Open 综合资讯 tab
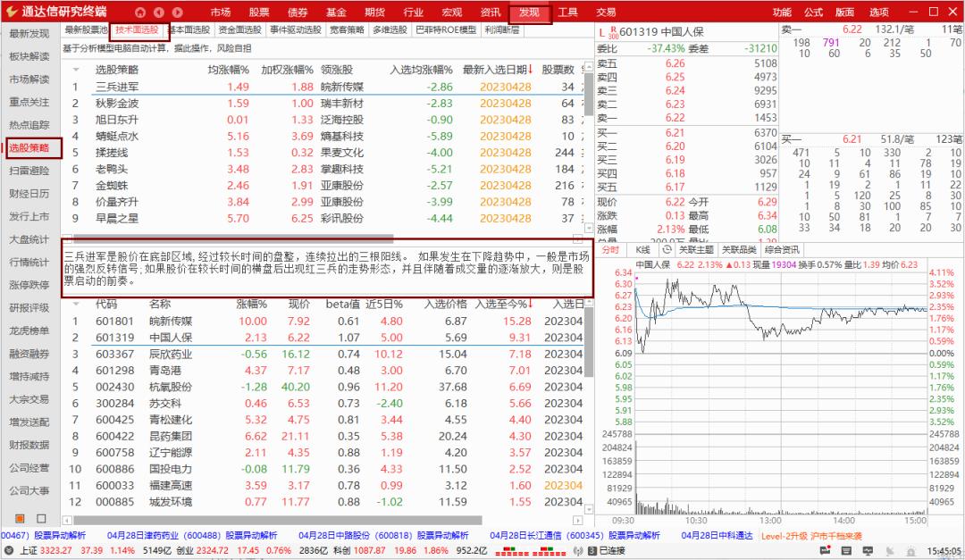 click(782, 249)
